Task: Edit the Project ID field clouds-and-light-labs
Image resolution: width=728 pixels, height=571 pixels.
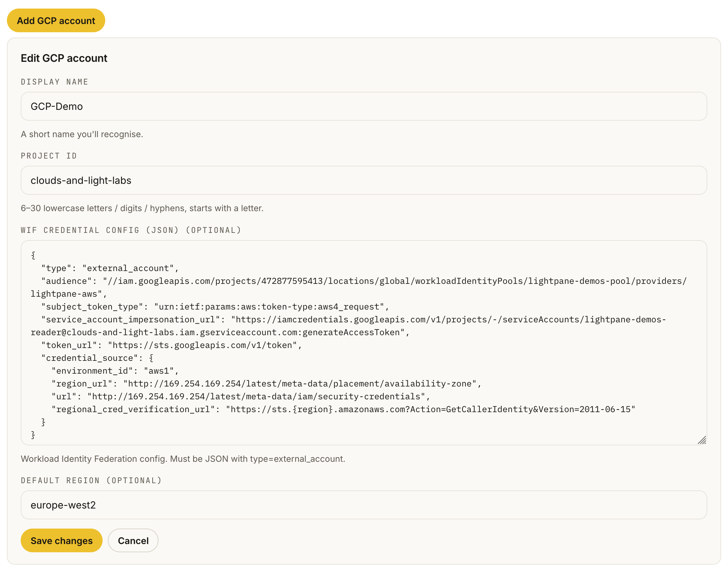Action: (363, 180)
